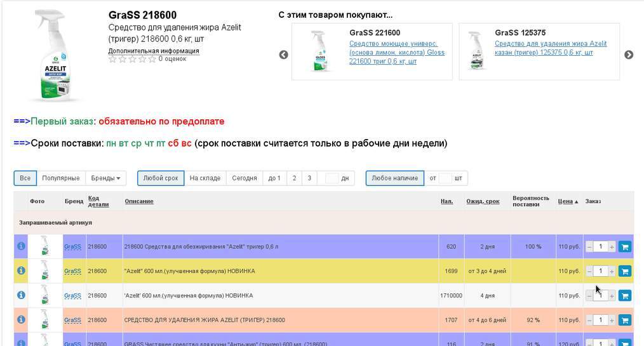Add the 1707-stock item to cart
Viewport: 644px width, 346px height.
point(625,320)
